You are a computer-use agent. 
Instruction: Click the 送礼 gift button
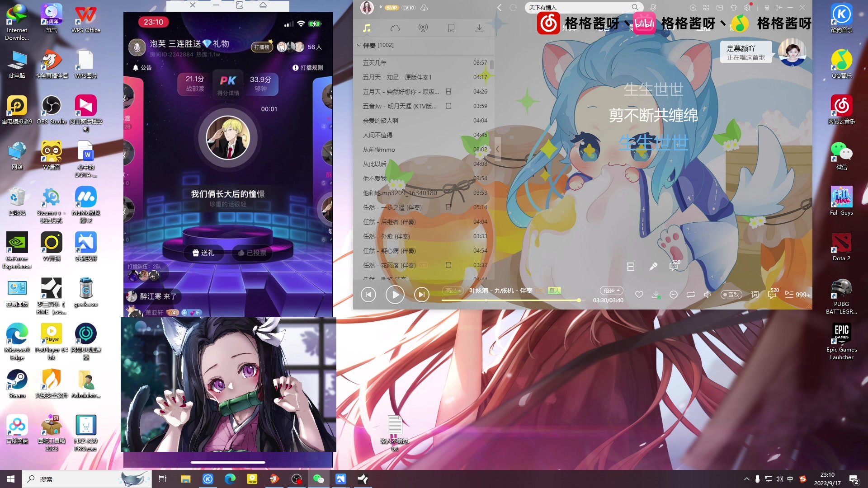[203, 253]
